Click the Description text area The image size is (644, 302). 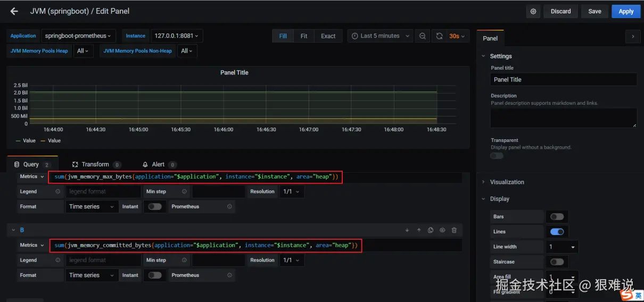(564, 118)
